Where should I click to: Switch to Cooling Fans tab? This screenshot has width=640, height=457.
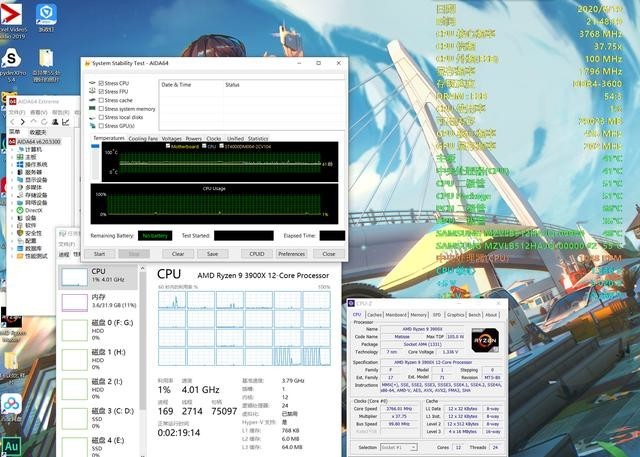(143, 139)
